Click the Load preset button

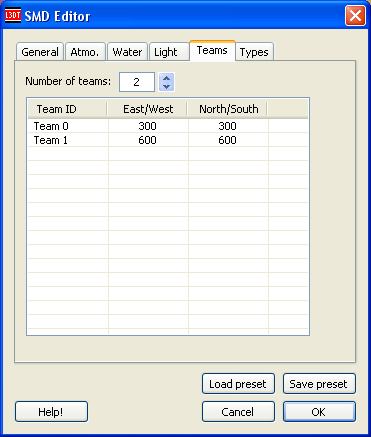coord(238,384)
